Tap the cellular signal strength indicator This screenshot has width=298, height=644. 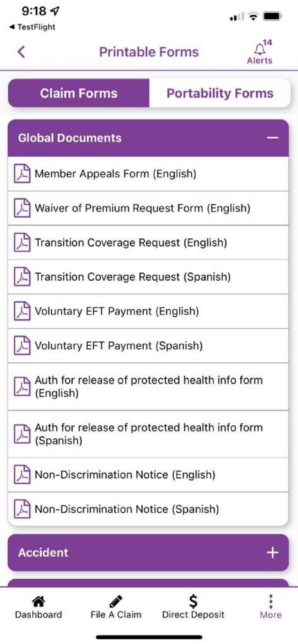pyautogui.click(x=236, y=17)
